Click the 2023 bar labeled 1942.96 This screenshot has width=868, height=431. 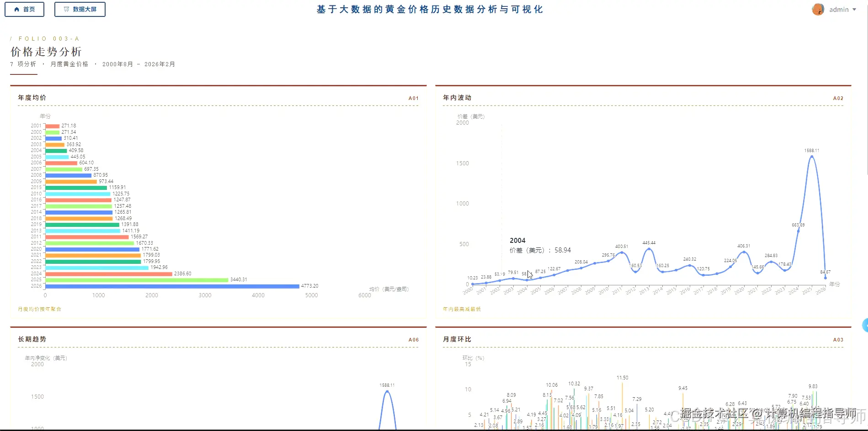click(x=97, y=268)
